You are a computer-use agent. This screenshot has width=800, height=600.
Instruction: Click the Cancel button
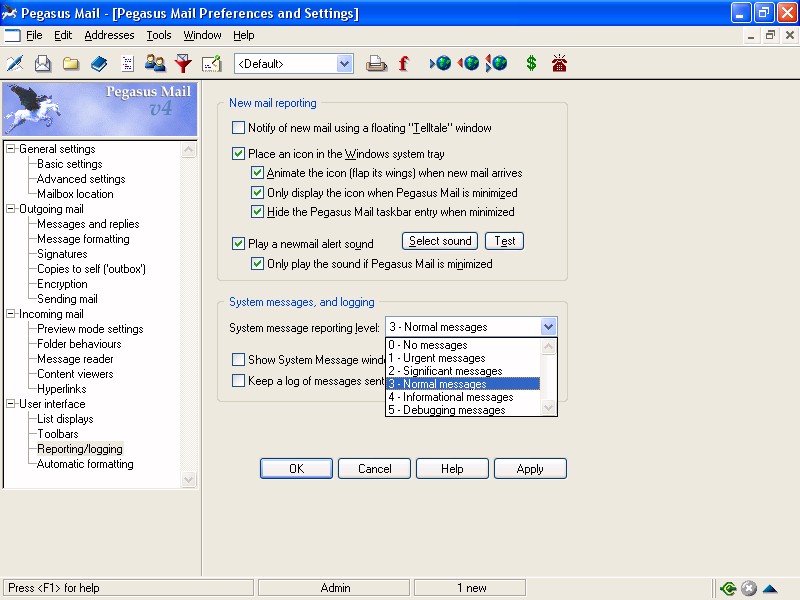tap(374, 468)
